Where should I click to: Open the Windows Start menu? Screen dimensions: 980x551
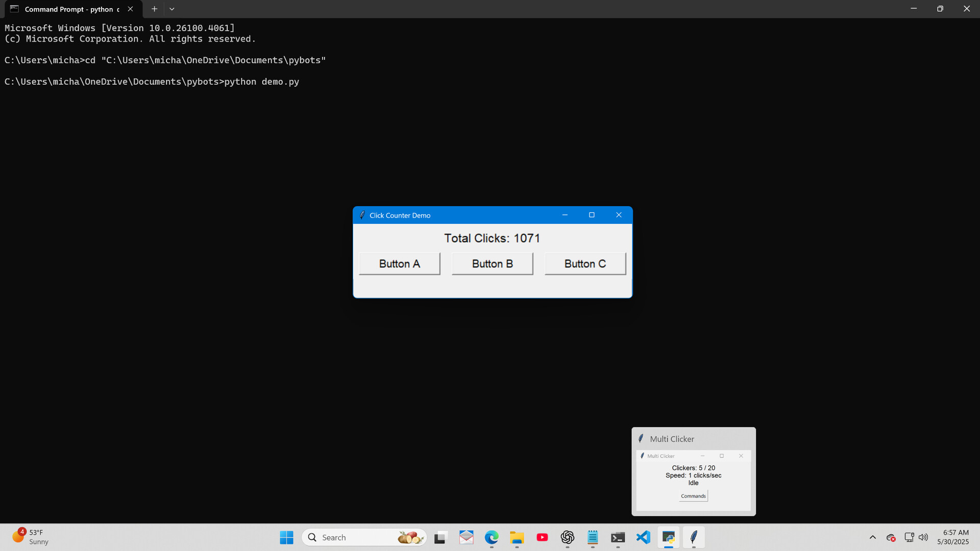pos(286,537)
